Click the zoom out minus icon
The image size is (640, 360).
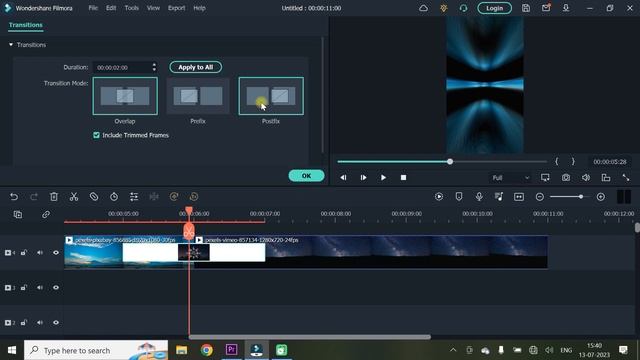coord(540,197)
